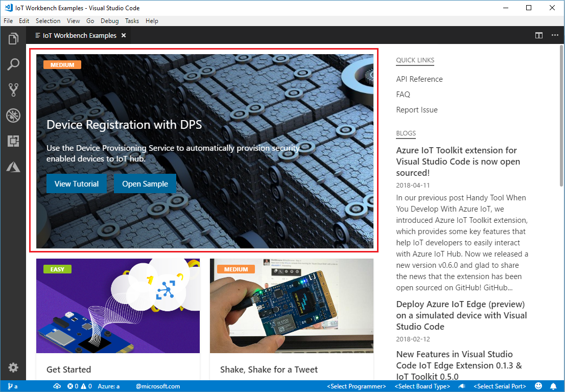Click the QUICK LINKS heading
This screenshot has width=565, height=392.
click(415, 60)
